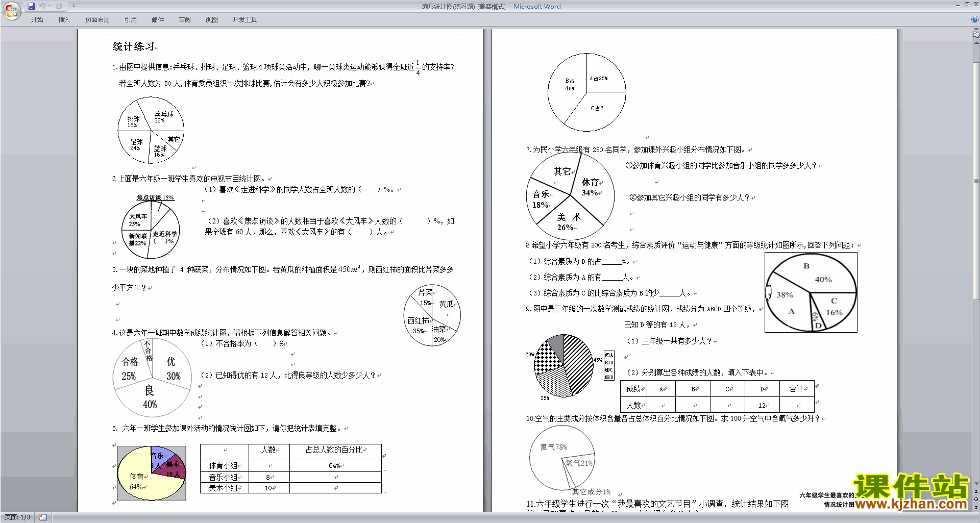980x523 pixels.
Task: Click the page count 页面: 1/3 indicator
Action: coord(17,517)
